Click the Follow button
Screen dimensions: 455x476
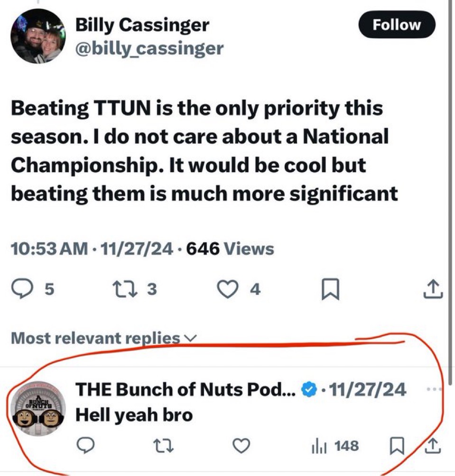(x=397, y=25)
